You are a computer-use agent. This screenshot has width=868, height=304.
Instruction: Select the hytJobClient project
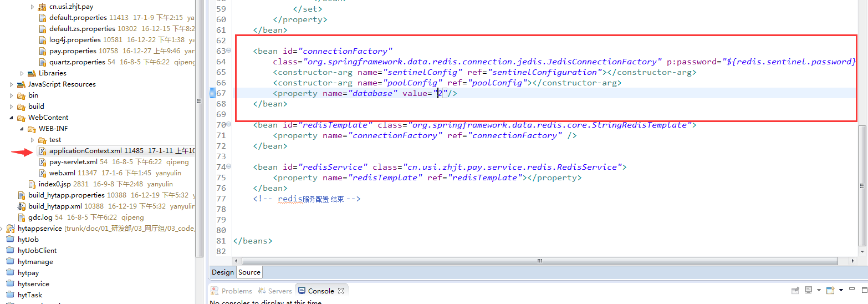(x=37, y=251)
